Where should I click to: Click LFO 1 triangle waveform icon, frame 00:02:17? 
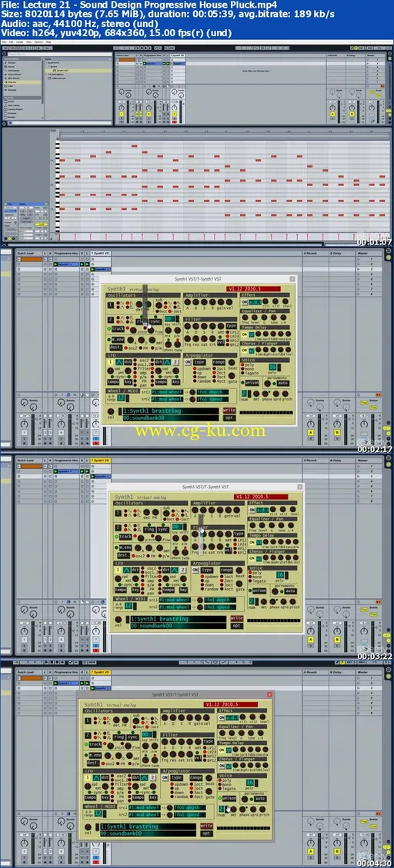click(x=119, y=363)
